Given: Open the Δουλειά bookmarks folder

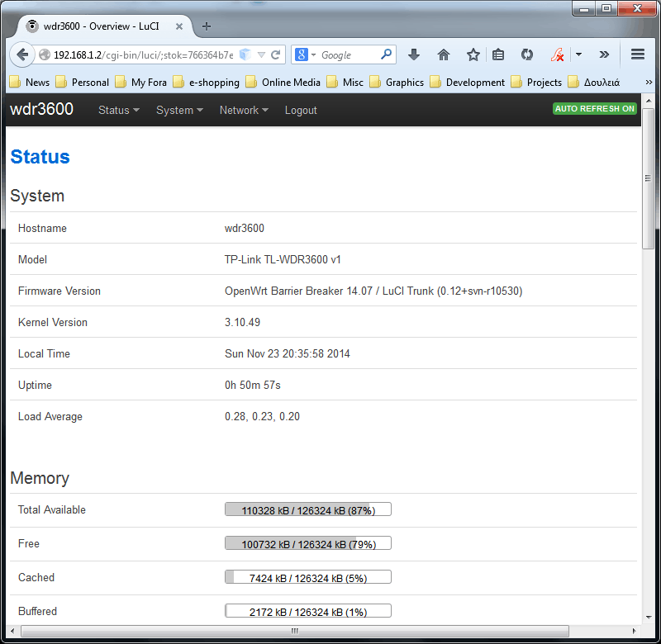Looking at the screenshot, I should point(594,82).
